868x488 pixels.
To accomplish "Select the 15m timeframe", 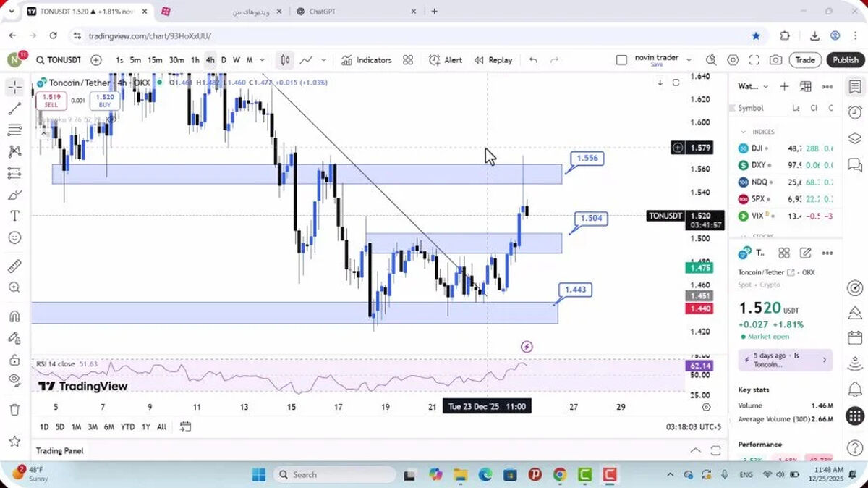I will [155, 60].
